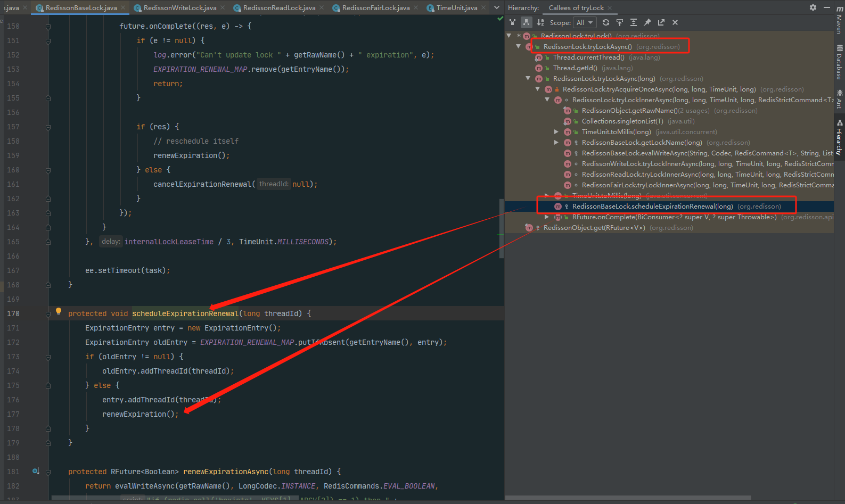
Task: Click the intention lightbulb on the scheduleExpirationRenewal line
Action: coord(59,312)
